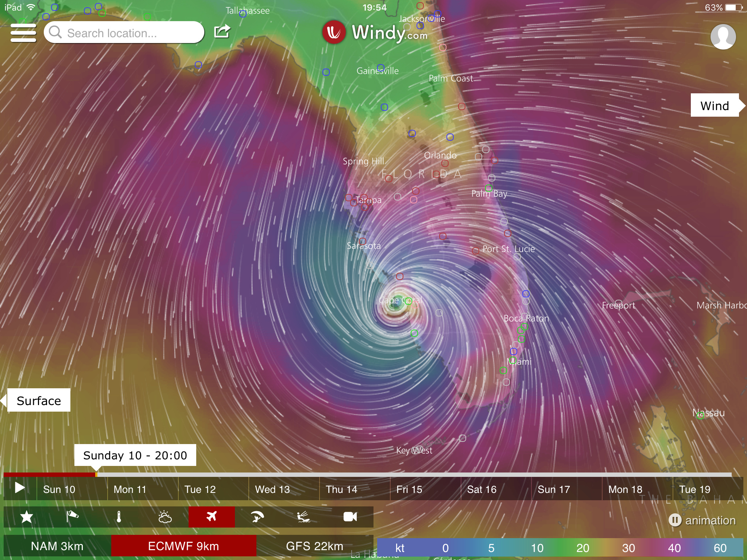Jump to Sat 16 on the timeline
747x560 pixels.
pyautogui.click(x=481, y=489)
